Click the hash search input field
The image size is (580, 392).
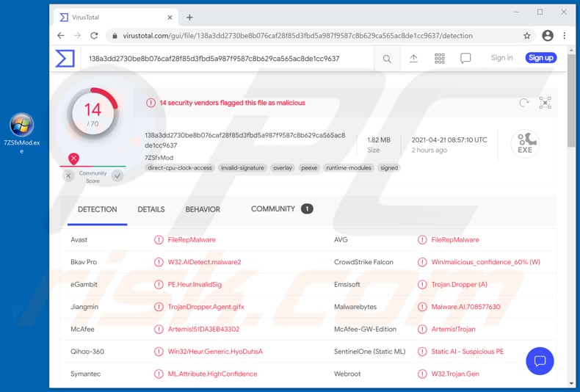point(228,59)
